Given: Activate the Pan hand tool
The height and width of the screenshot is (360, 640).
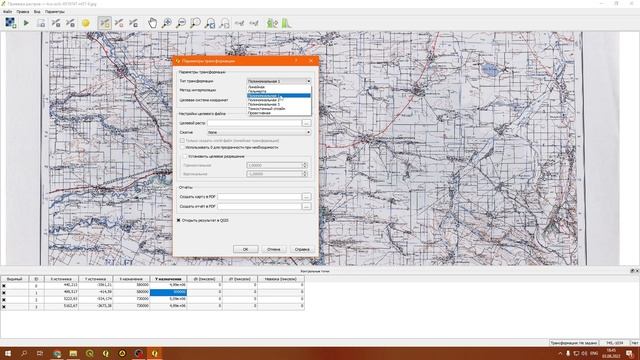Looking at the screenshot, I should 152,23.
